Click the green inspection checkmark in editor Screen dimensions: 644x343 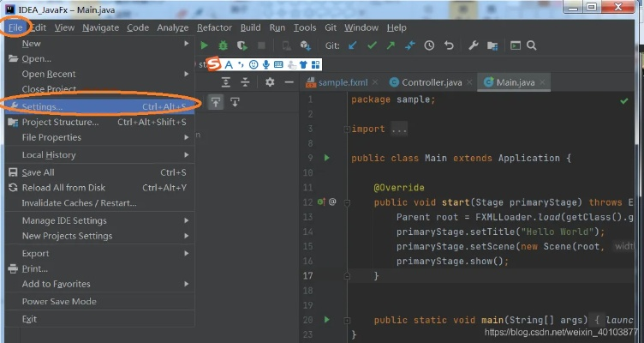coord(624,100)
